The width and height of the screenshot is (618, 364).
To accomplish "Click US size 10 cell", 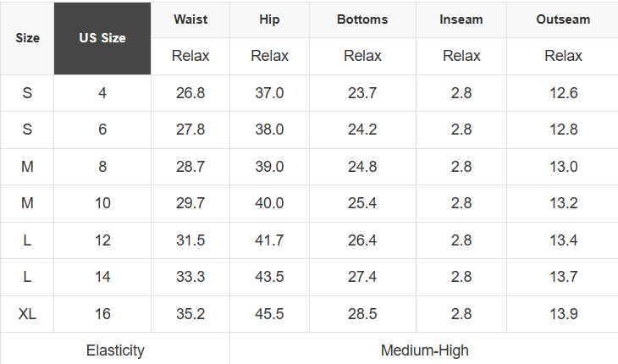I will 102,203.
